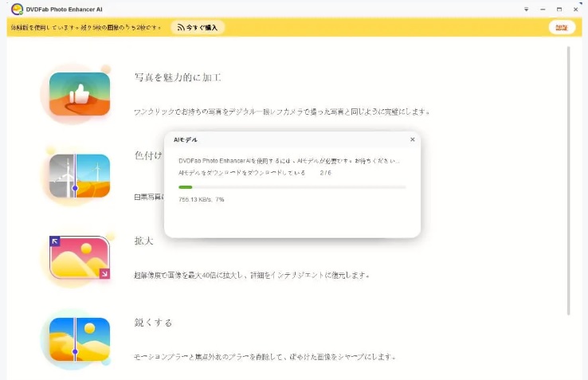
Task: Select the windmill colorize tool icon
Action: [x=80, y=175]
